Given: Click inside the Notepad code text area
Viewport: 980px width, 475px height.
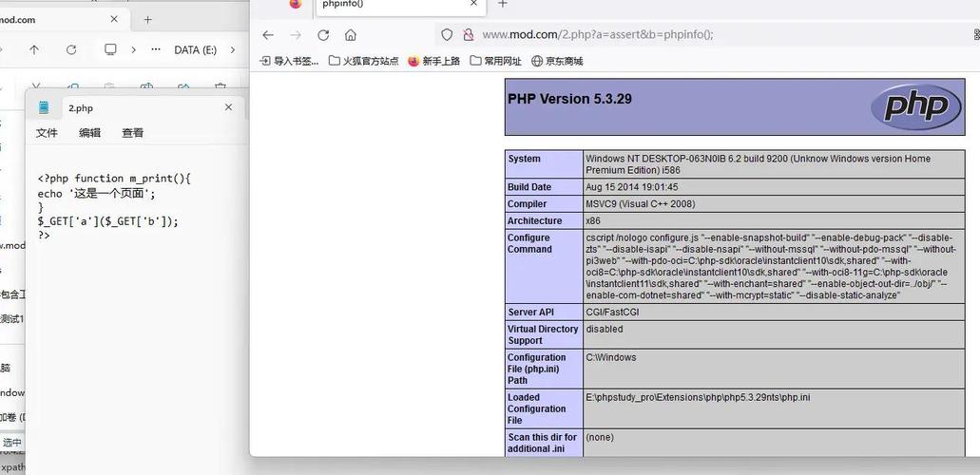Looking at the screenshot, I should pos(136,310).
